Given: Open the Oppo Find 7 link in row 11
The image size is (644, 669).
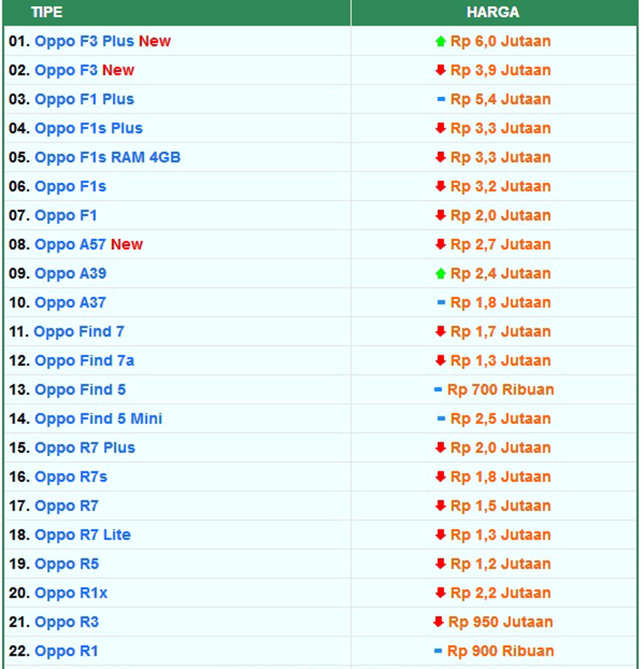Looking at the screenshot, I should coord(79,332).
